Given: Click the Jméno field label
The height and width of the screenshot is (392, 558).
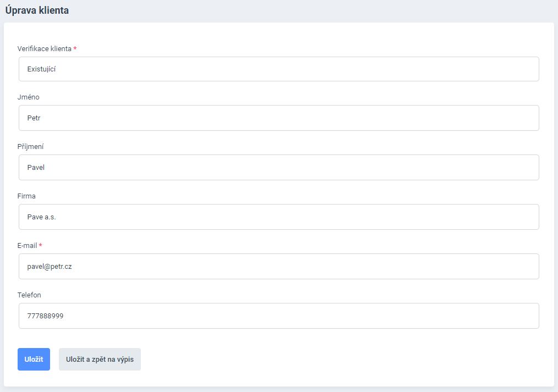Looking at the screenshot, I should coord(29,97).
